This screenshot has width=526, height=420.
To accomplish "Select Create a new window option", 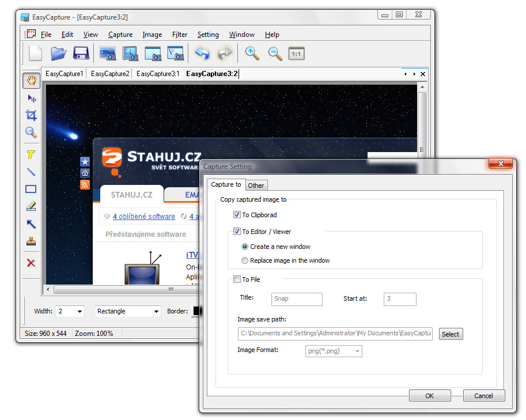I will pos(245,247).
